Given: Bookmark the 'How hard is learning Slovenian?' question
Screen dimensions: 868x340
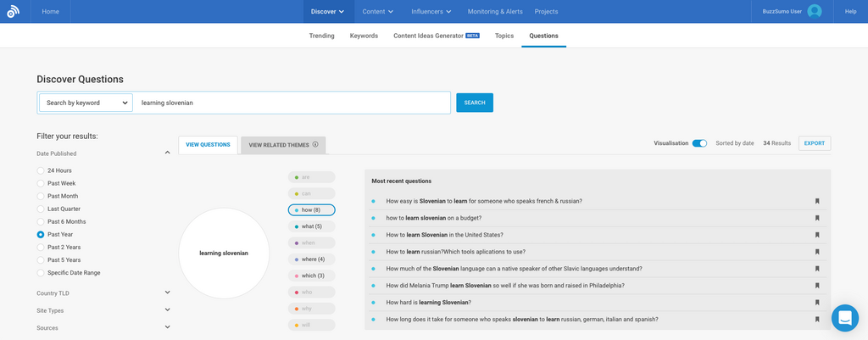Looking at the screenshot, I should (817, 303).
